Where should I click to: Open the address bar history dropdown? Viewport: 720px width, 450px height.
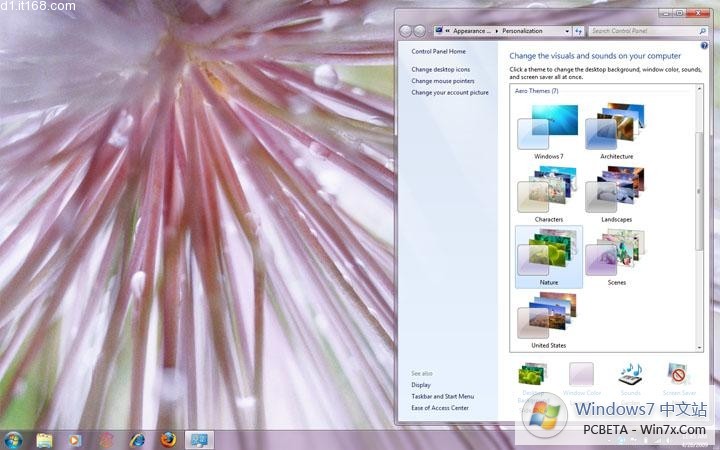coord(567,31)
